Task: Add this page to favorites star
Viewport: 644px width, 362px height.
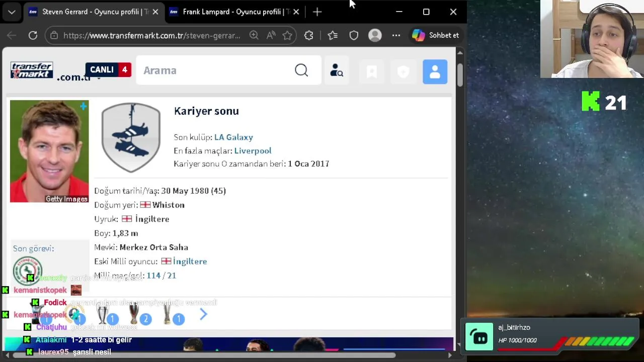Action: [287, 35]
